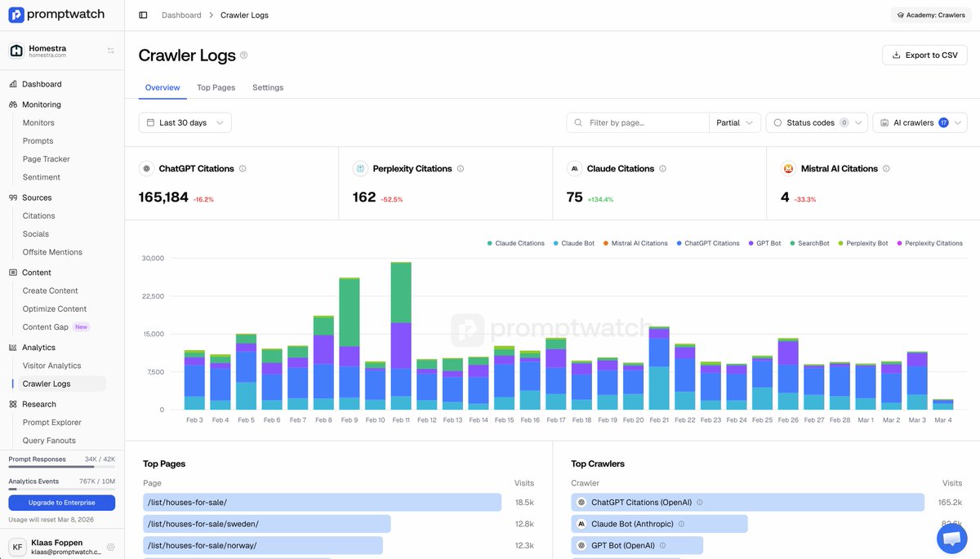Screen dimensions: 980x559
Task: Toggle Mistral AI Citations legend series
Action: coord(635,243)
